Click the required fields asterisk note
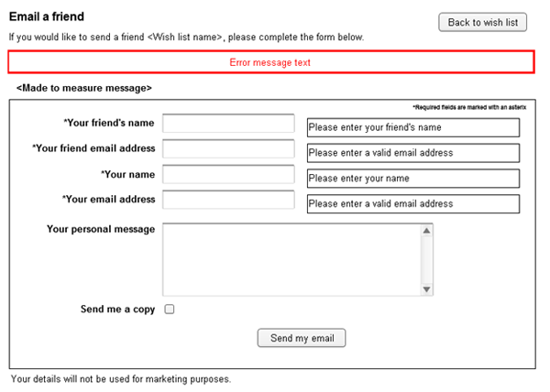This screenshot has height=392, width=550. 469,107
